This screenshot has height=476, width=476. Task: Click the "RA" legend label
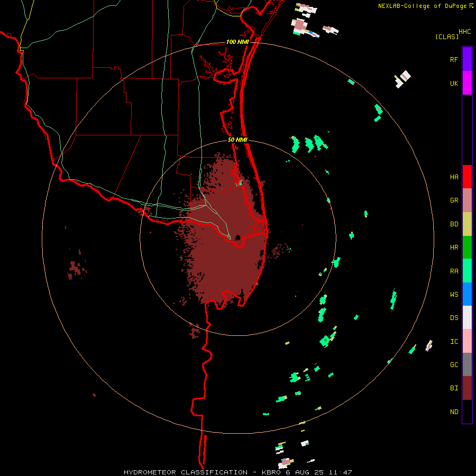[454, 271]
